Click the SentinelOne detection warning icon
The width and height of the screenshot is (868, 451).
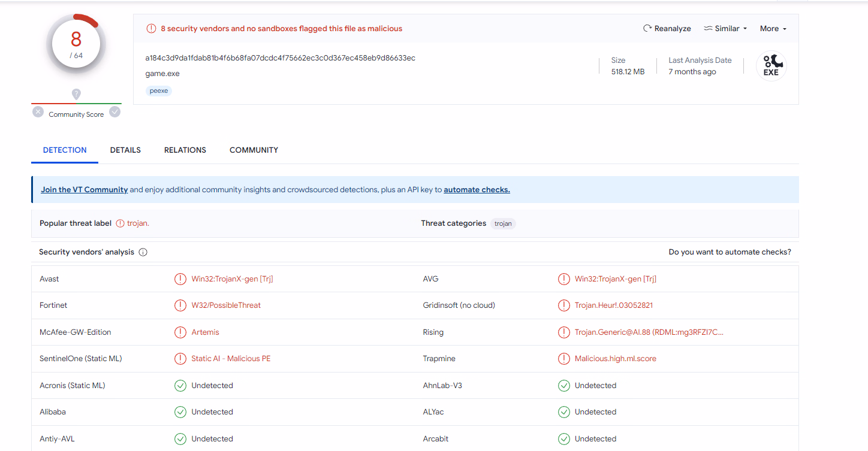coord(180,359)
